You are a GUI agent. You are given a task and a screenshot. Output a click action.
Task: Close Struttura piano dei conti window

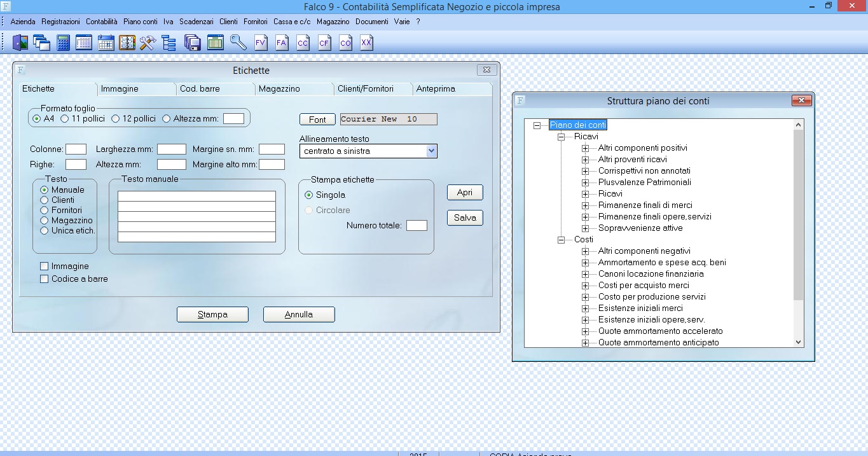click(801, 100)
